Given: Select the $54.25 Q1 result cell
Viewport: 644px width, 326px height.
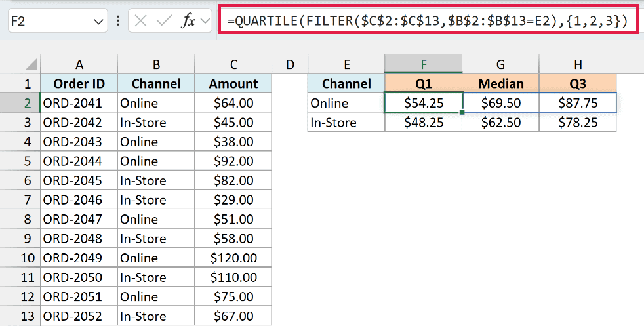Looking at the screenshot, I should point(424,103).
